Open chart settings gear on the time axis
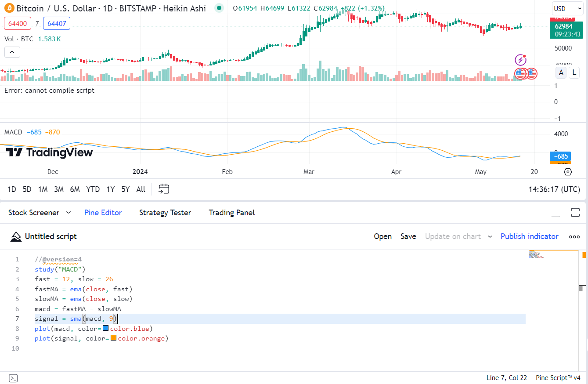The image size is (588, 384). tap(567, 172)
